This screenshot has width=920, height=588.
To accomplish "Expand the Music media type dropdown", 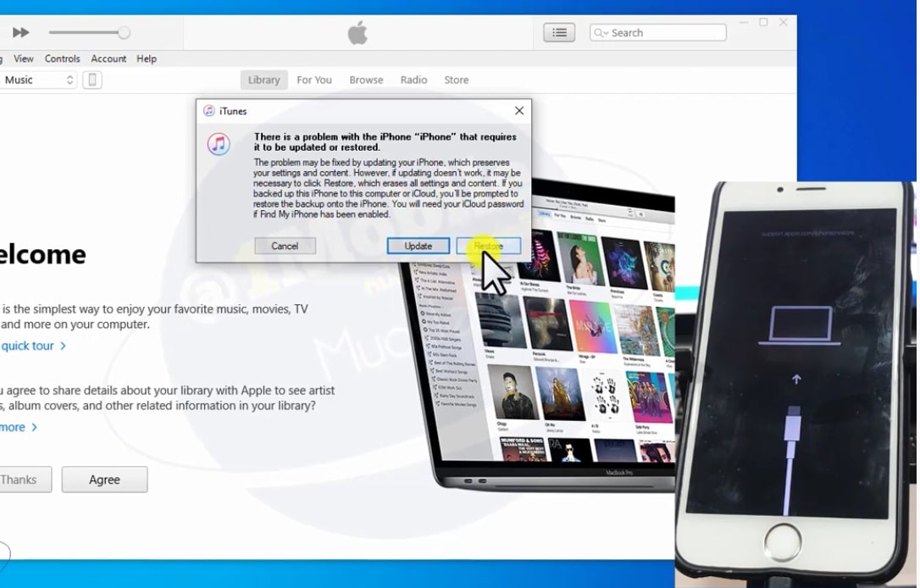I will pyautogui.click(x=38, y=80).
